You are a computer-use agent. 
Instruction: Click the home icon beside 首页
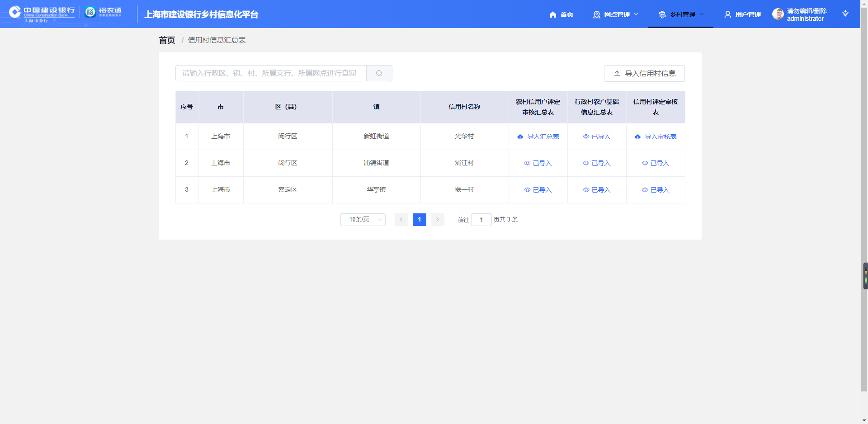[x=552, y=14]
